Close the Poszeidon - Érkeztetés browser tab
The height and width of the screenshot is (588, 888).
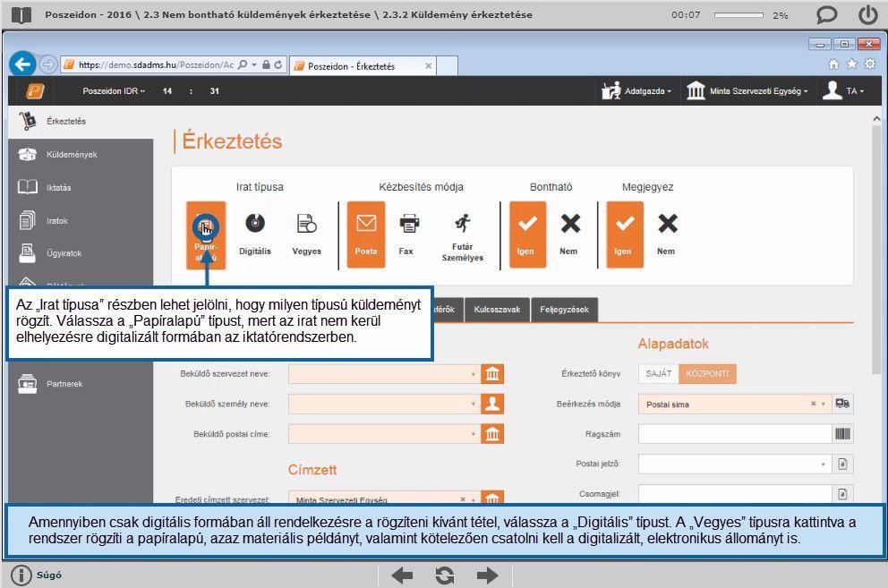428,65
